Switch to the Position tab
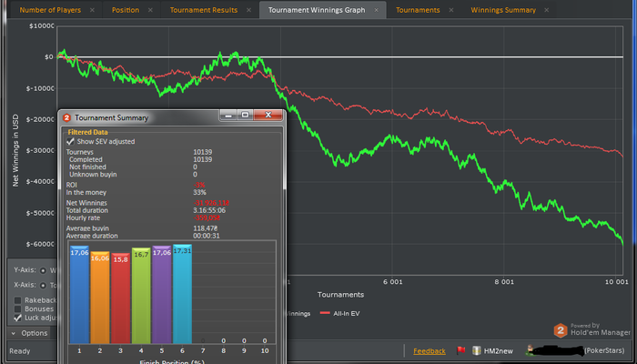637x364 pixels. coord(126,10)
